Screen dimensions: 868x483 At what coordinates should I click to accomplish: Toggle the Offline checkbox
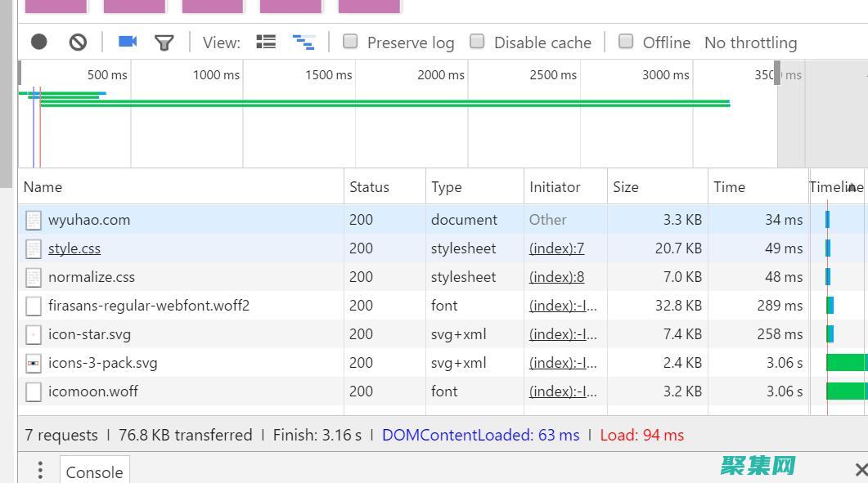point(626,42)
